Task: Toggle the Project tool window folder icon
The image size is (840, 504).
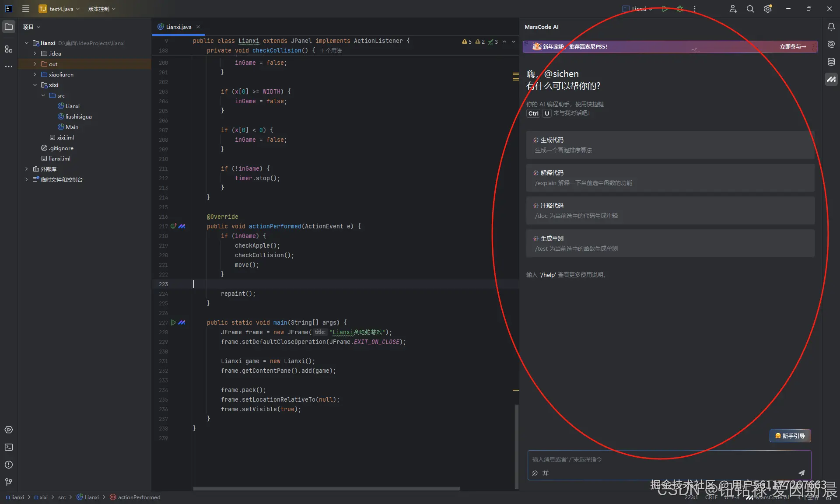Action: click(9, 27)
